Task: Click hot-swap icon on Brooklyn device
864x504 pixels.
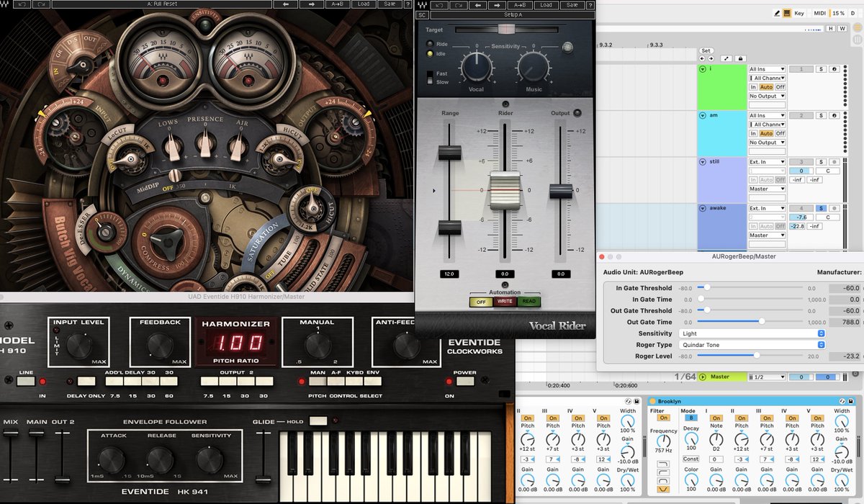Action: [x=842, y=401]
